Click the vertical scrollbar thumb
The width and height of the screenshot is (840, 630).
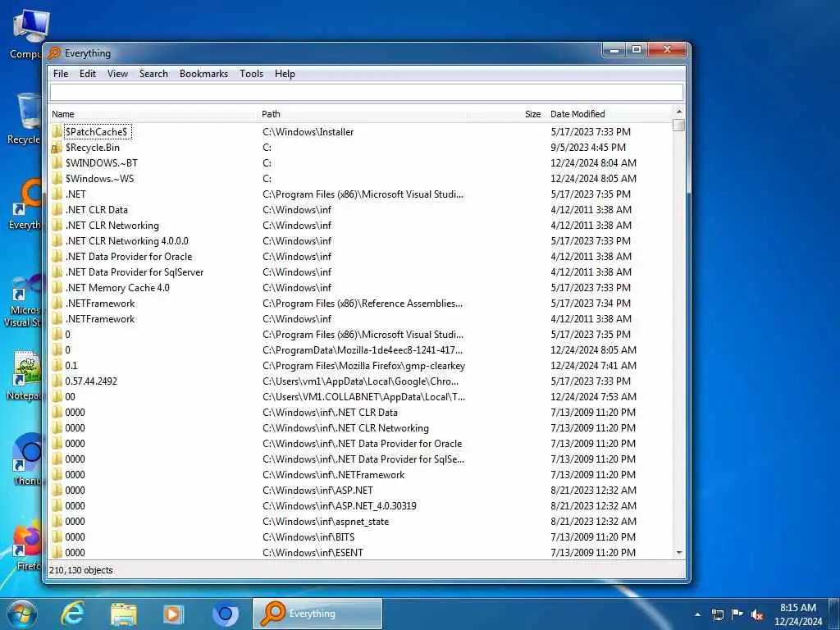tap(678, 125)
